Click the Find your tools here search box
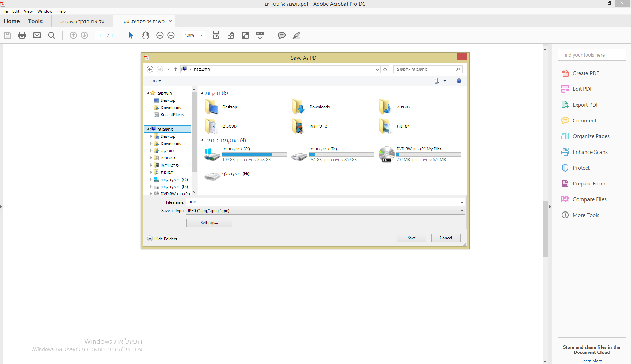This screenshot has height=364, width=631. click(x=592, y=55)
